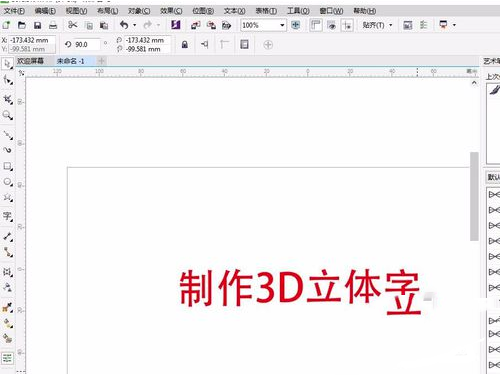Select the Parallel dimension tool
The width and height of the screenshot is (501, 377).
[x=8, y=237]
